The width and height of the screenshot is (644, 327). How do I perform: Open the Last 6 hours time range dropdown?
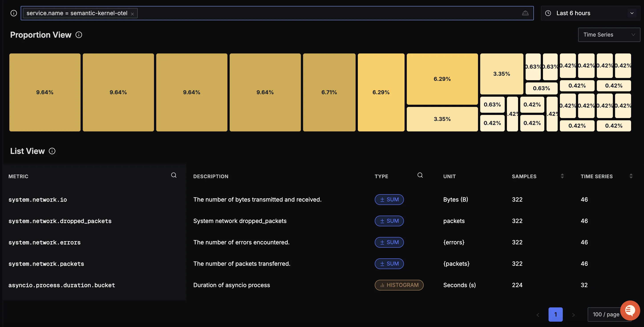coord(632,13)
